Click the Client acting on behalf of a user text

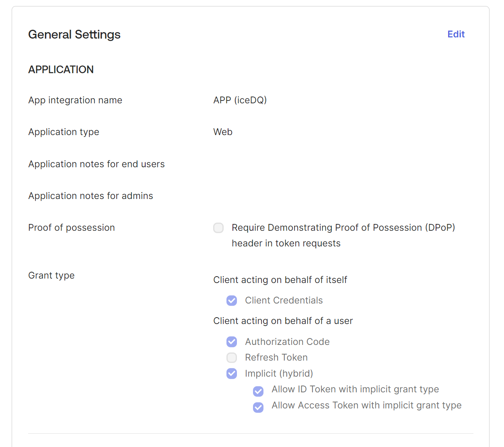283,321
